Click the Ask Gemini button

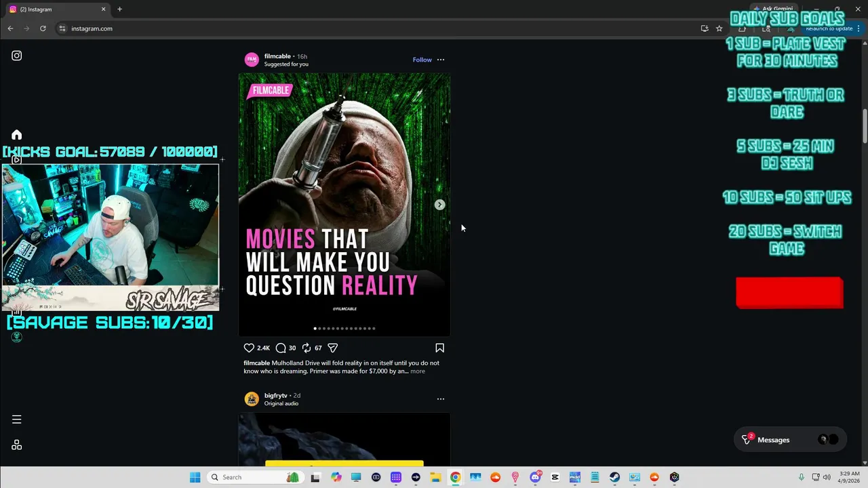pyautogui.click(x=772, y=9)
